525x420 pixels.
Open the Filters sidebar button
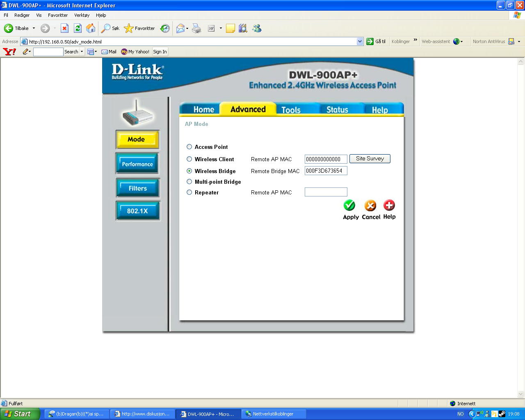click(x=137, y=188)
